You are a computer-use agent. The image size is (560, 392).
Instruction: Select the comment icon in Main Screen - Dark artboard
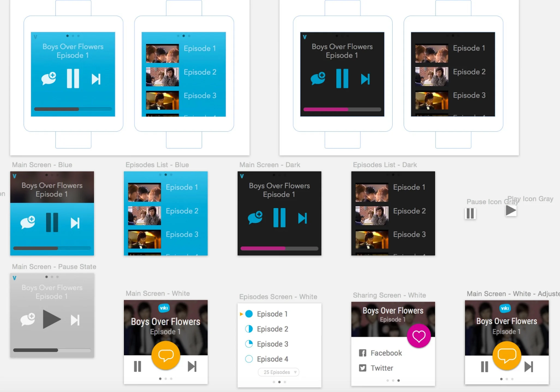pos(255,218)
